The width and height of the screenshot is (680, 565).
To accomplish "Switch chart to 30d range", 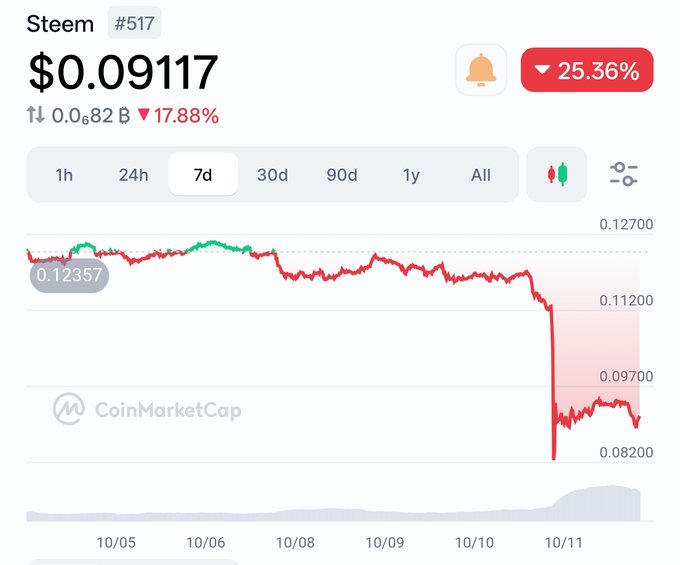I will click(272, 175).
